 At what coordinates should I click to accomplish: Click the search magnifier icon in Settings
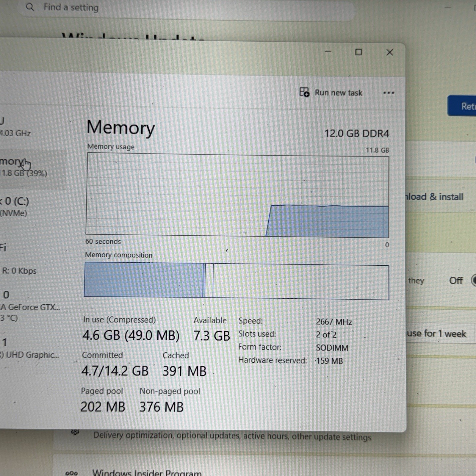30,7
